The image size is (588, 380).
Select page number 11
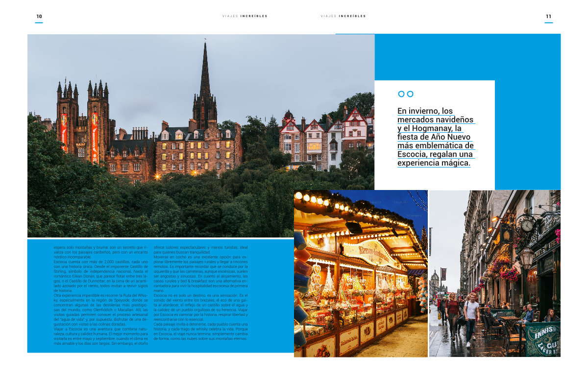(x=548, y=17)
